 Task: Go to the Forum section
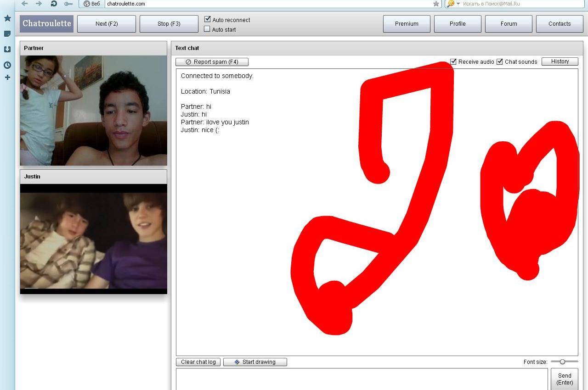coord(509,24)
